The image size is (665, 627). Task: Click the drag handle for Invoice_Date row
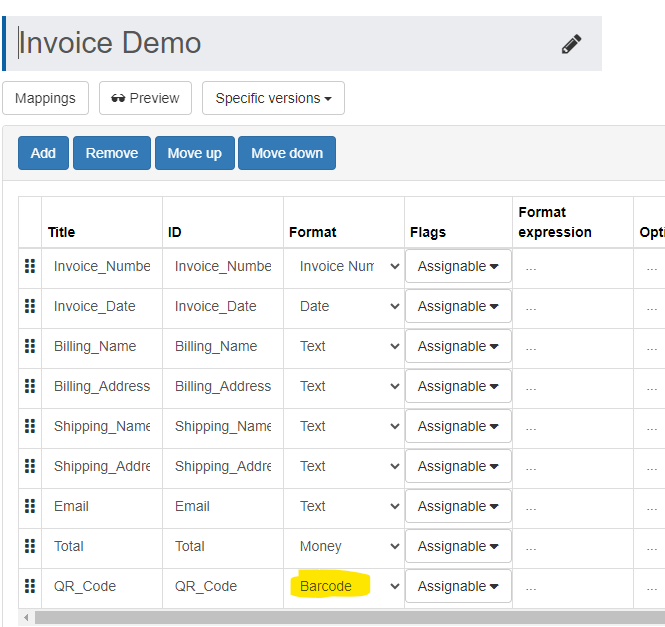click(30, 306)
